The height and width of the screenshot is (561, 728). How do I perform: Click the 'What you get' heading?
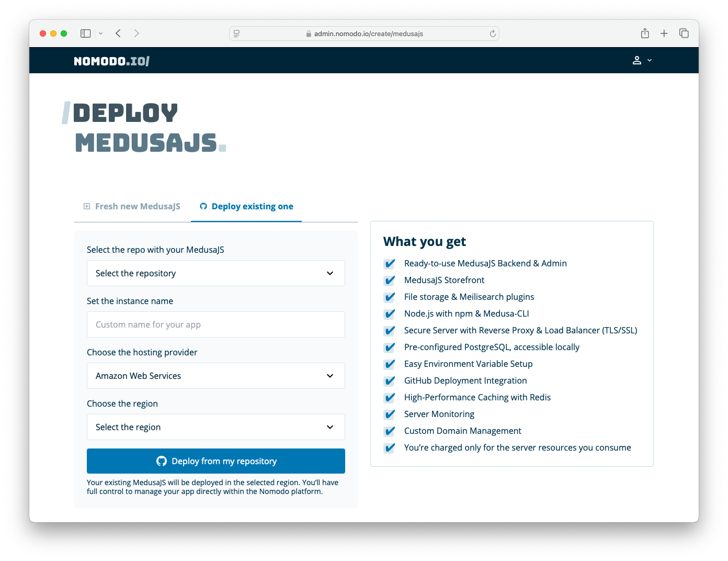pos(425,241)
